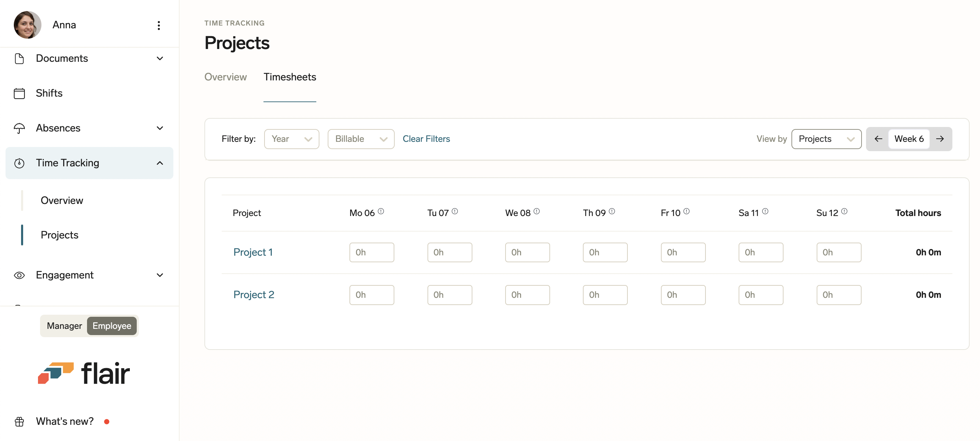
Task: Open the Year filter dropdown
Action: click(x=291, y=139)
